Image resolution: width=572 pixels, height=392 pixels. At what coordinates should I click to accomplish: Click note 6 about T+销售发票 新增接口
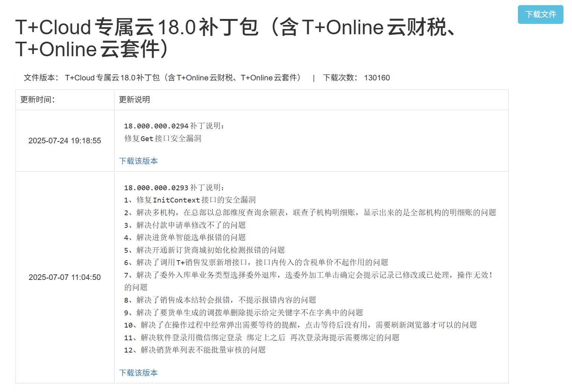pyautogui.click(x=256, y=262)
